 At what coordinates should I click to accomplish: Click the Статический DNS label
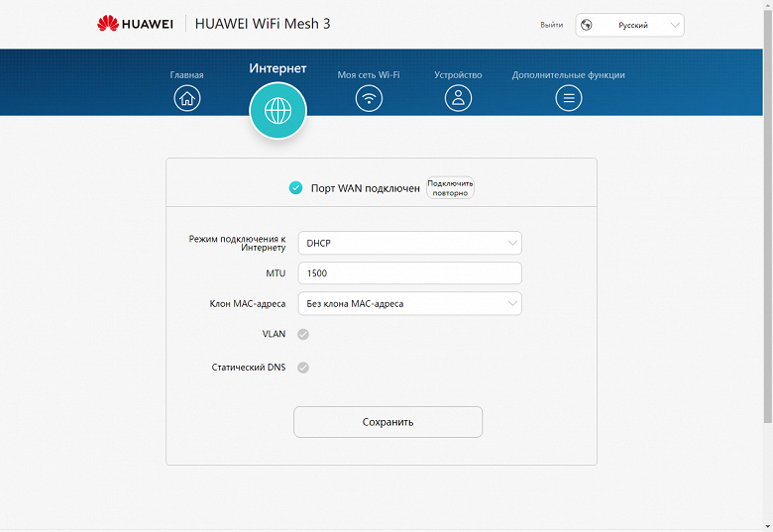pyautogui.click(x=249, y=367)
